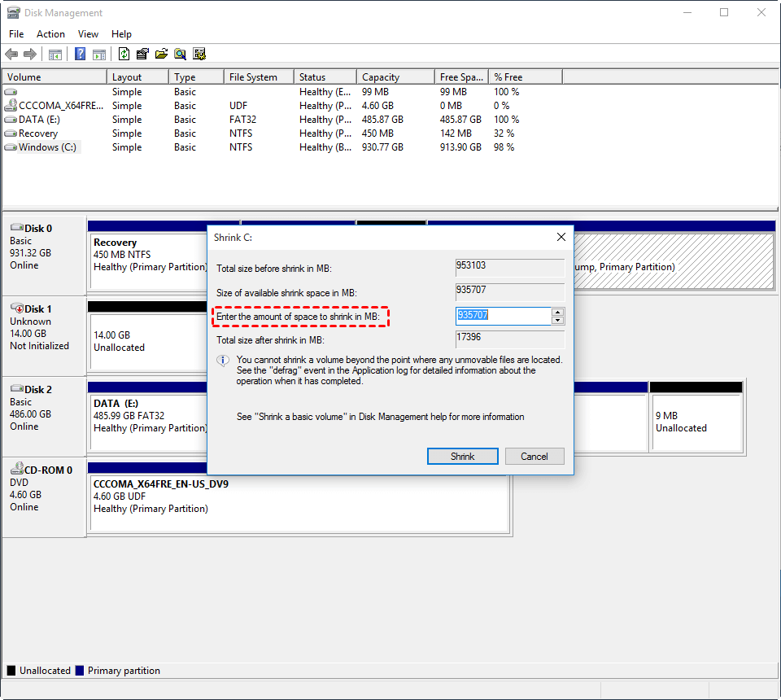Image resolution: width=781 pixels, height=700 pixels.
Task: Click the Properties toolbar icon
Action: [x=142, y=55]
